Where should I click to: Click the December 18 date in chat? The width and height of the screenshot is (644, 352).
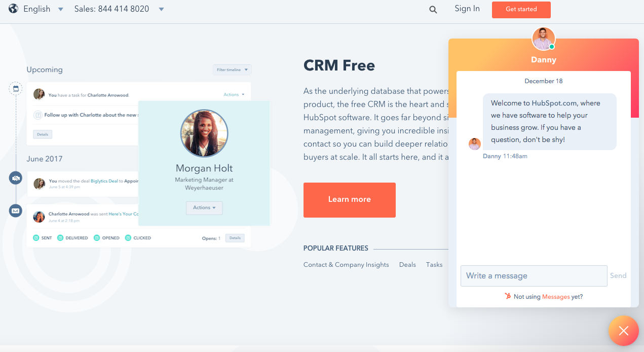(x=544, y=81)
